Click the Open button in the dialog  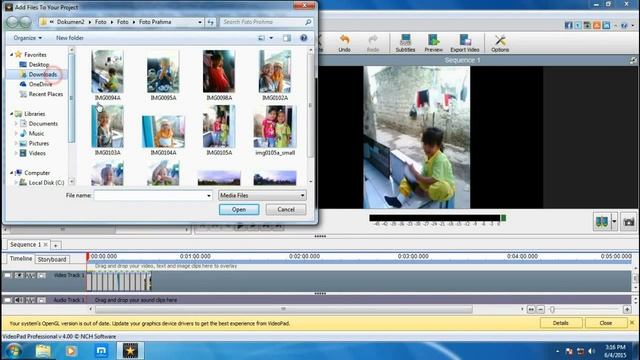point(239,209)
